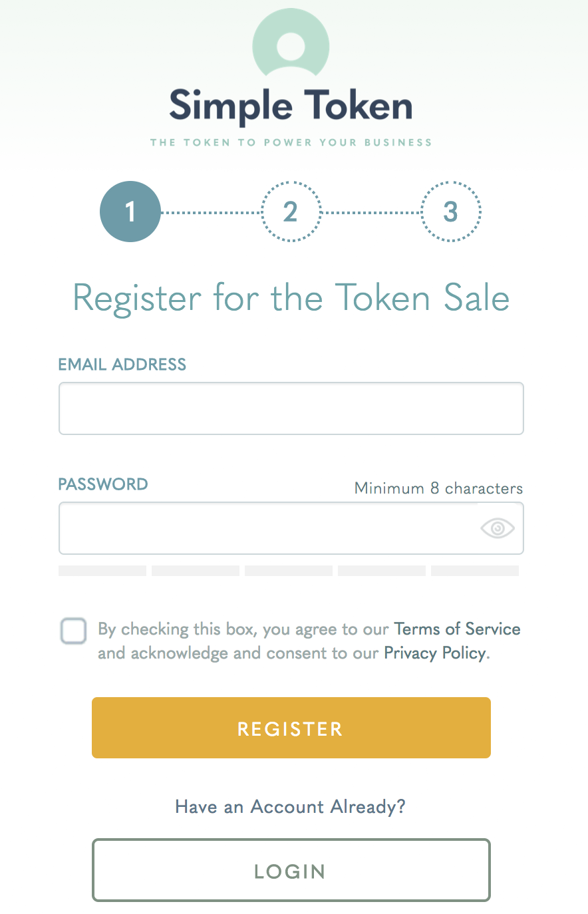Click inside the Password input field
The height and width of the screenshot is (914, 588).
(x=266, y=528)
